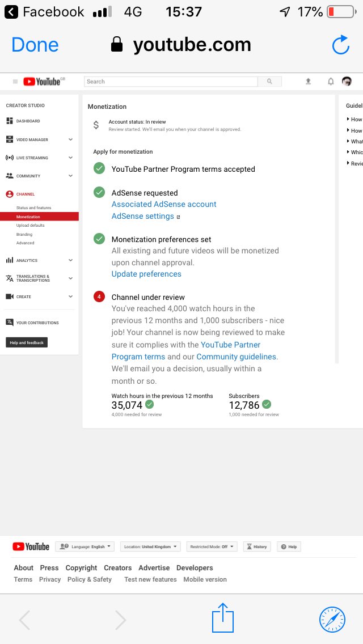Tap the open in Safari compass icon
Image resolution: width=363 pixels, height=644 pixels.
click(x=332, y=620)
